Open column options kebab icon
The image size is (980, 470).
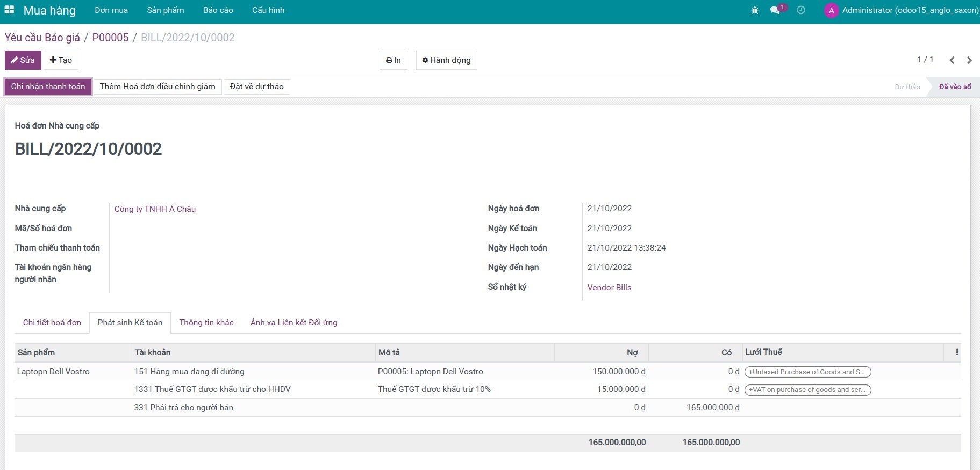pos(957,352)
